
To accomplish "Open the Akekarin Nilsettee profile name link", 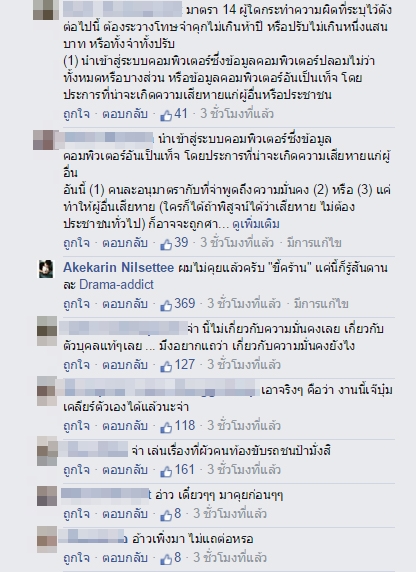I will [x=118, y=267].
